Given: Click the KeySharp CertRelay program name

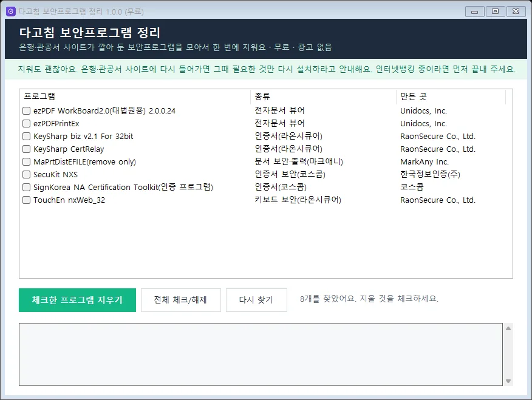Looking at the screenshot, I should click(69, 149).
